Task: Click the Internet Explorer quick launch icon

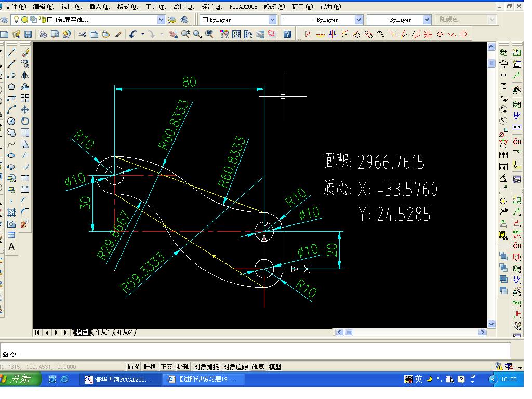Action: (x=64, y=379)
